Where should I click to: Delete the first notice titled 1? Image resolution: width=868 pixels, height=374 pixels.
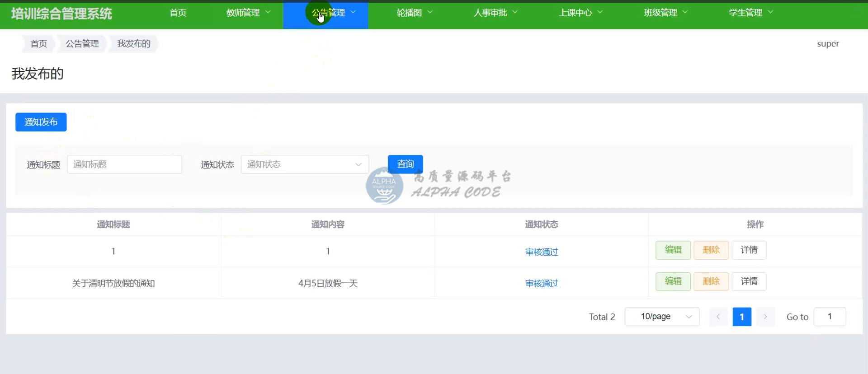(x=711, y=250)
